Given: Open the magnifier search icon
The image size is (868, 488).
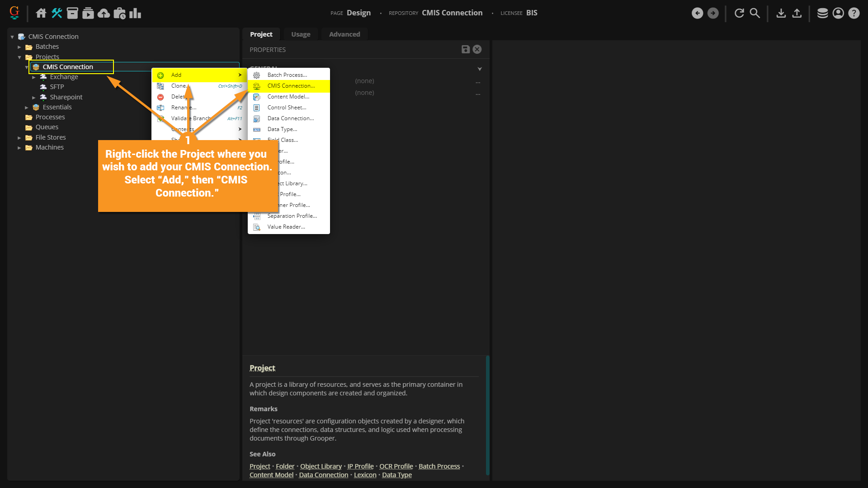Looking at the screenshot, I should 755,13.
